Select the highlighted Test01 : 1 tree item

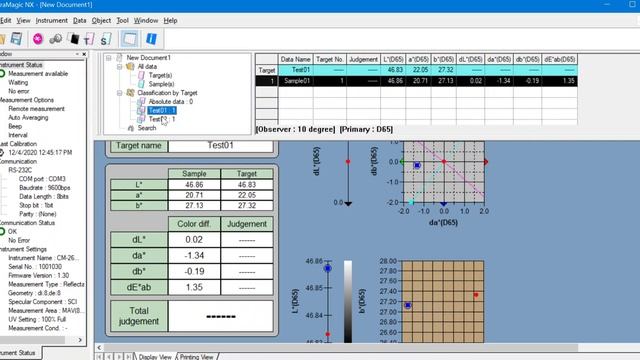pos(162,110)
